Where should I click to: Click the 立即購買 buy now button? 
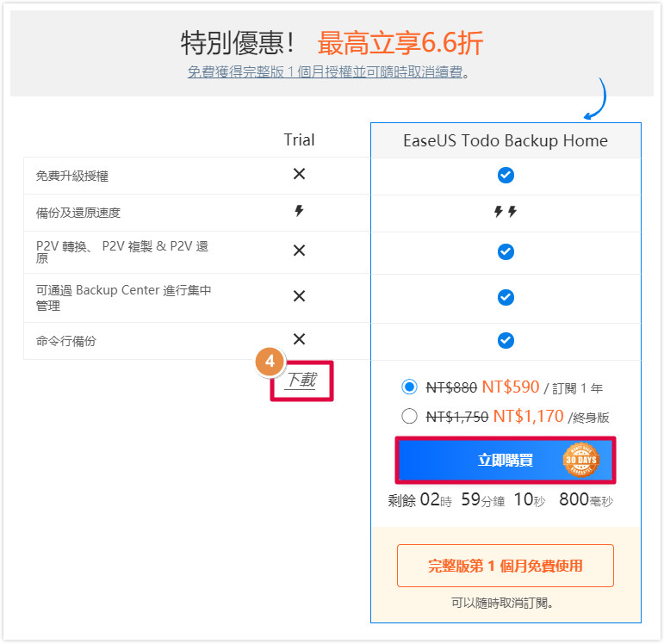(506, 461)
